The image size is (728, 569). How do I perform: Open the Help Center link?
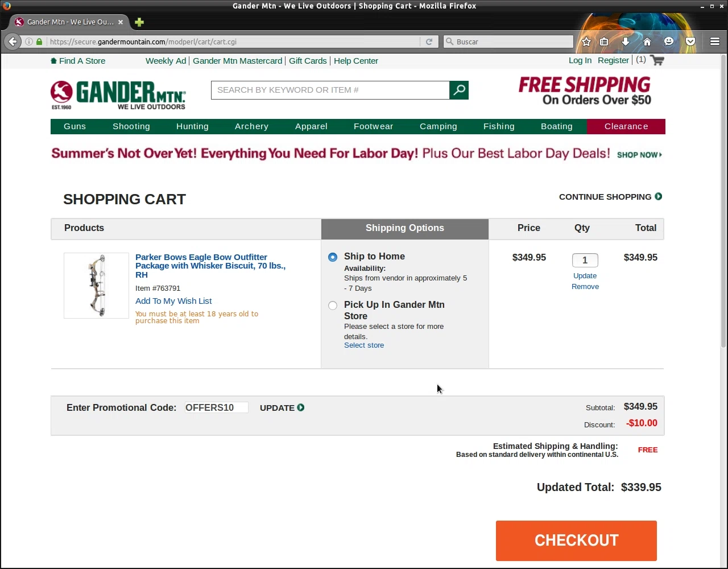pos(356,61)
